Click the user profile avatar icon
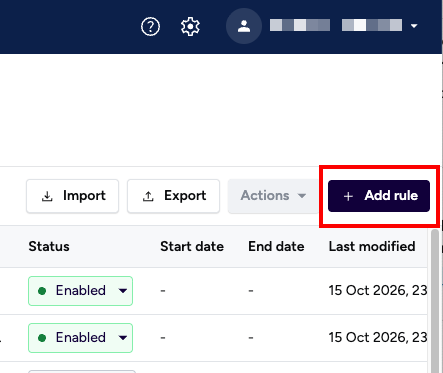443x373 pixels. (x=244, y=26)
